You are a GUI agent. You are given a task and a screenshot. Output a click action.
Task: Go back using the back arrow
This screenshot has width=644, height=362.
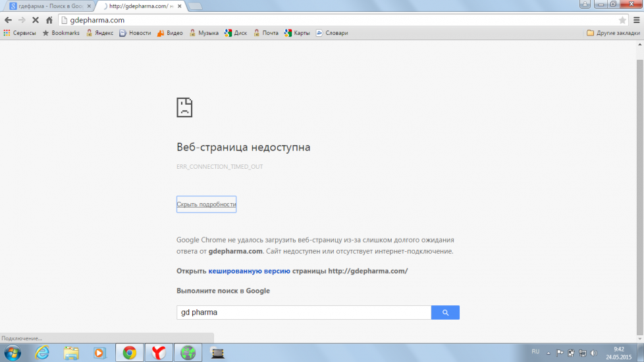point(8,20)
